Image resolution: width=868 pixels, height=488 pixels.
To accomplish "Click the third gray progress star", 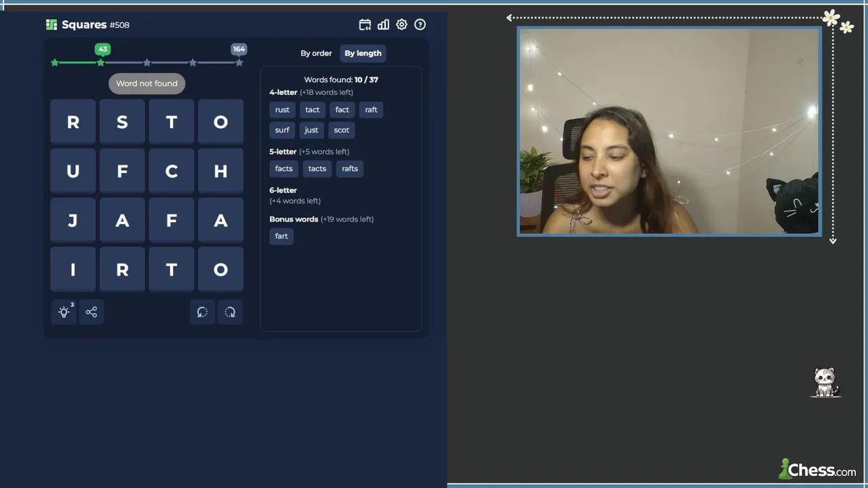I will pos(147,62).
